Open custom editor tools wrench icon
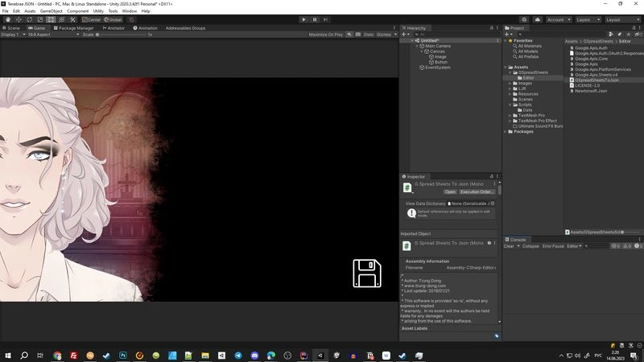The image size is (644, 362). click(72, 19)
